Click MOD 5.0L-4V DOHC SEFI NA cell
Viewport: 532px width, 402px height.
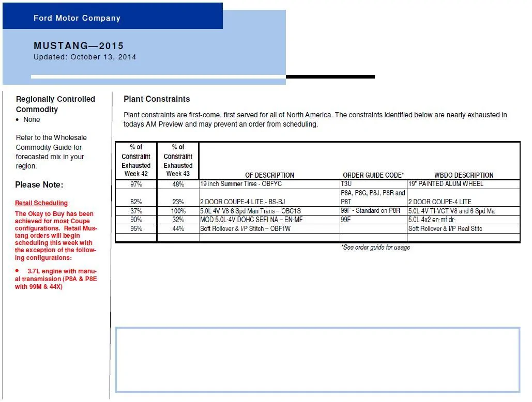tap(269, 220)
